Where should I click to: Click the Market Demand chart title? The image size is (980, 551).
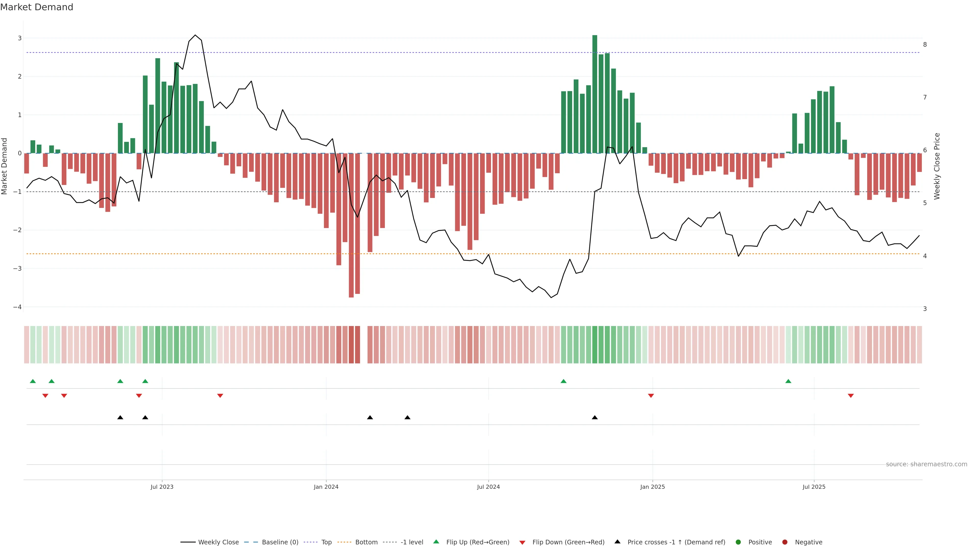36,7
